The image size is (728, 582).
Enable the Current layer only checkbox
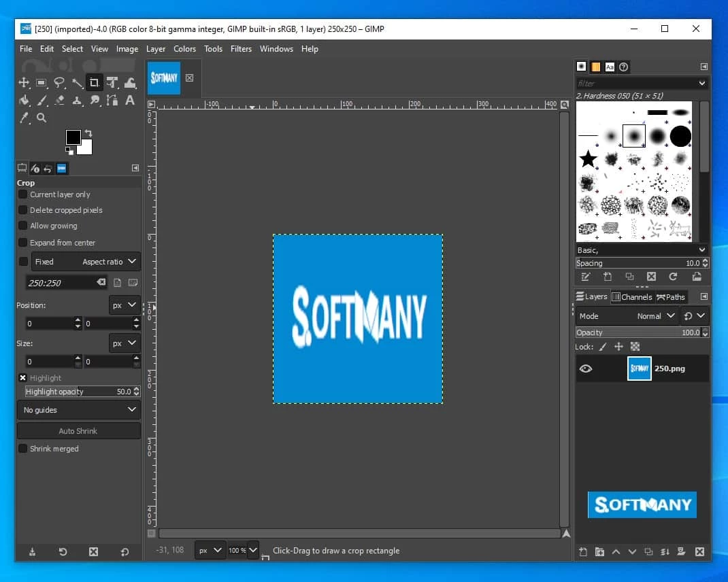coord(23,194)
